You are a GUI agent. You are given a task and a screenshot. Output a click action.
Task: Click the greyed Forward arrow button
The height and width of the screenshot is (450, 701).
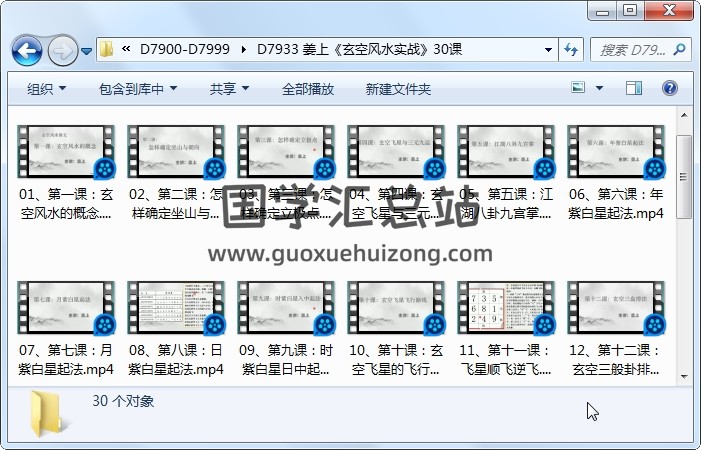pyautogui.click(x=63, y=50)
